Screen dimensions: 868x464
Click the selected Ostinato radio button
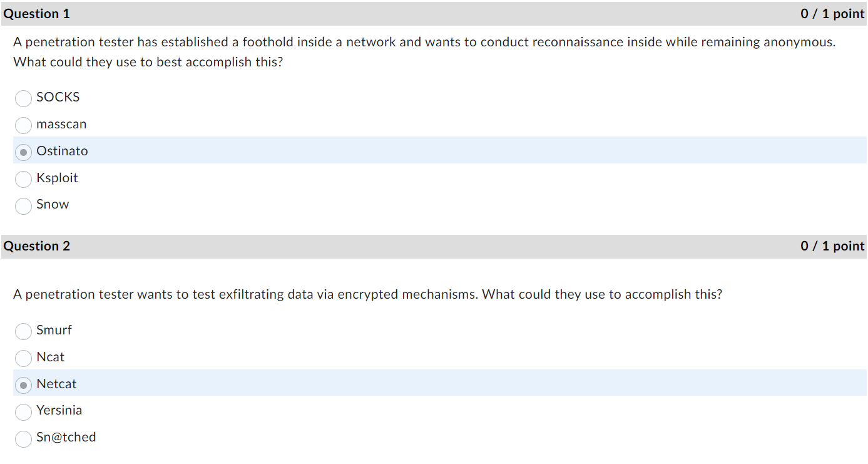click(x=23, y=152)
